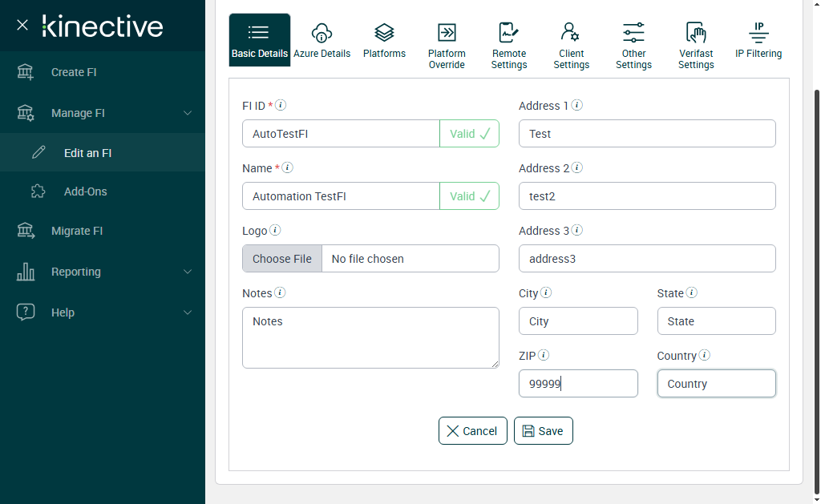821x504 pixels.
Task: Click the Cancel button
Action: [473, 431]
